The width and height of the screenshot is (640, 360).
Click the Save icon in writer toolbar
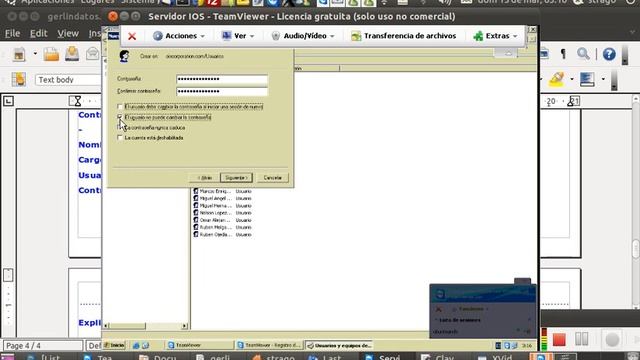click(72, 54)
